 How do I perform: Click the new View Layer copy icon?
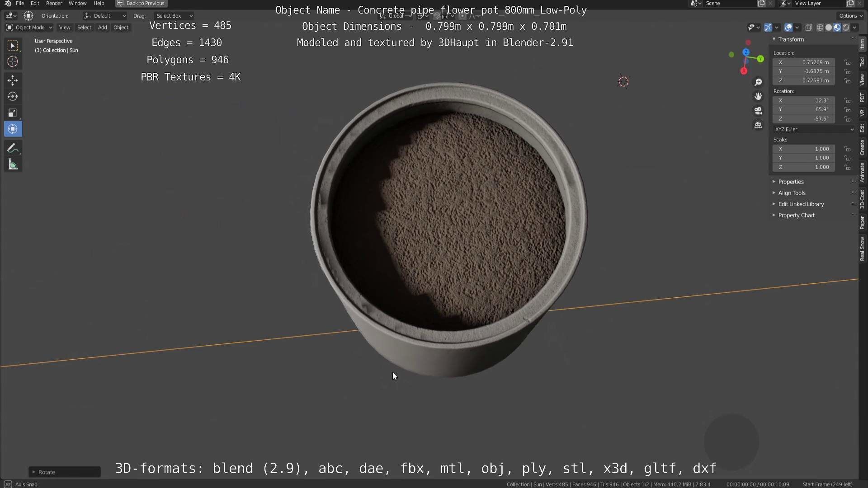click(850, 3)
